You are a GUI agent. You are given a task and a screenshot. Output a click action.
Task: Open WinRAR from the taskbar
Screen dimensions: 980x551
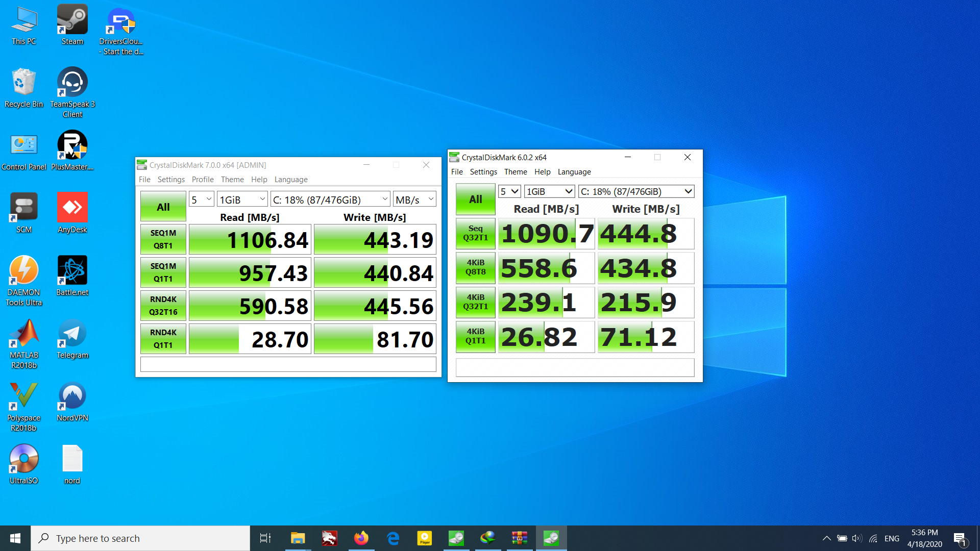click(519, 538)
